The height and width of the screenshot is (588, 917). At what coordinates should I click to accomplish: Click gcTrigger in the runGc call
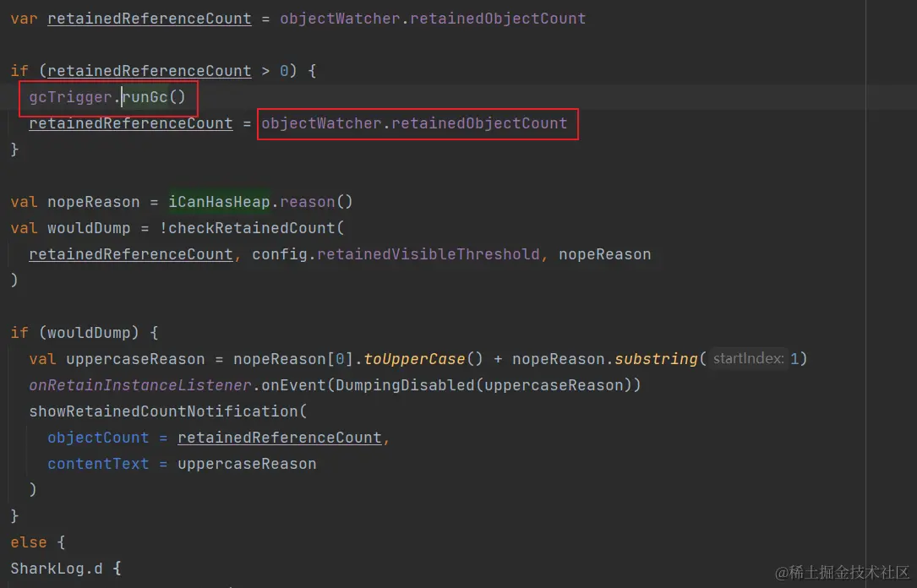point(70,97)
